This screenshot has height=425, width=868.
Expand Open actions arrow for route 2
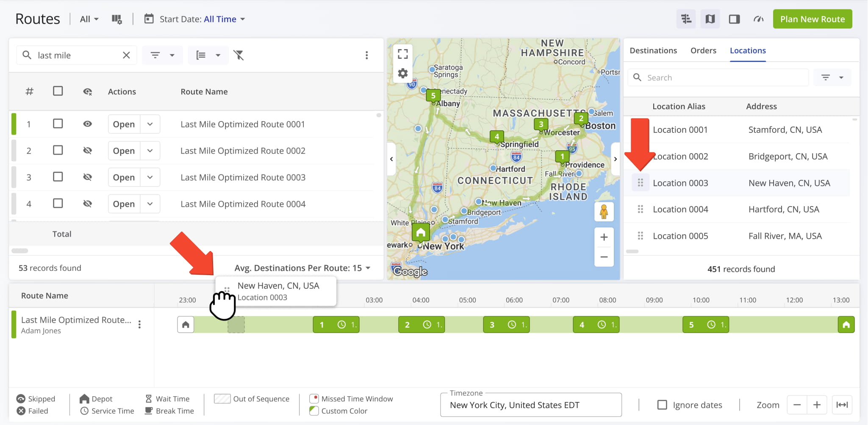[150, 151]
